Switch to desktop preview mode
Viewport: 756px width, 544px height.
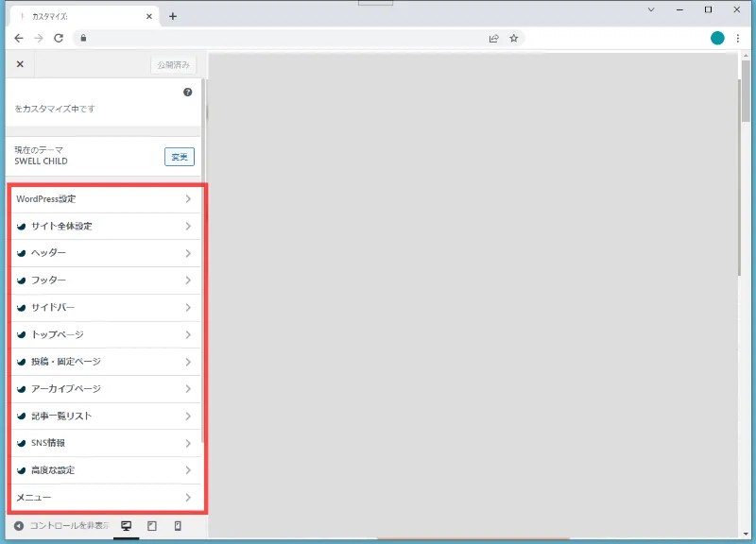point(127,526)
